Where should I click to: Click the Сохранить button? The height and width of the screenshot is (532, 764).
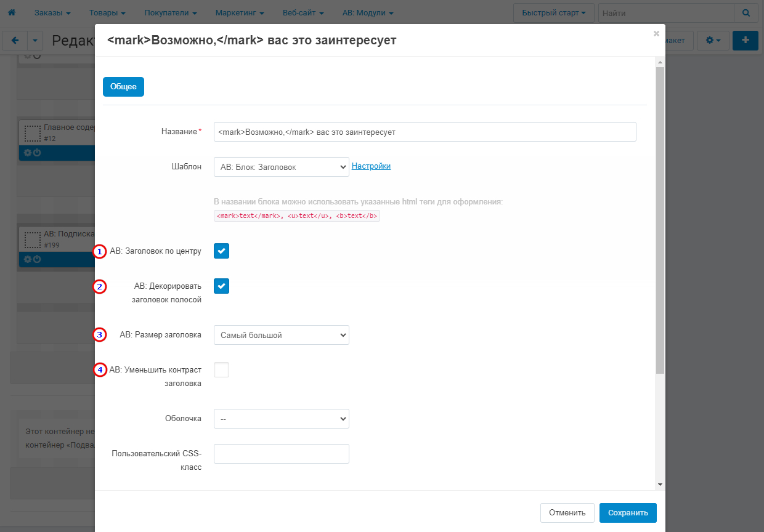pyautogui.click(x=628, y=512)
